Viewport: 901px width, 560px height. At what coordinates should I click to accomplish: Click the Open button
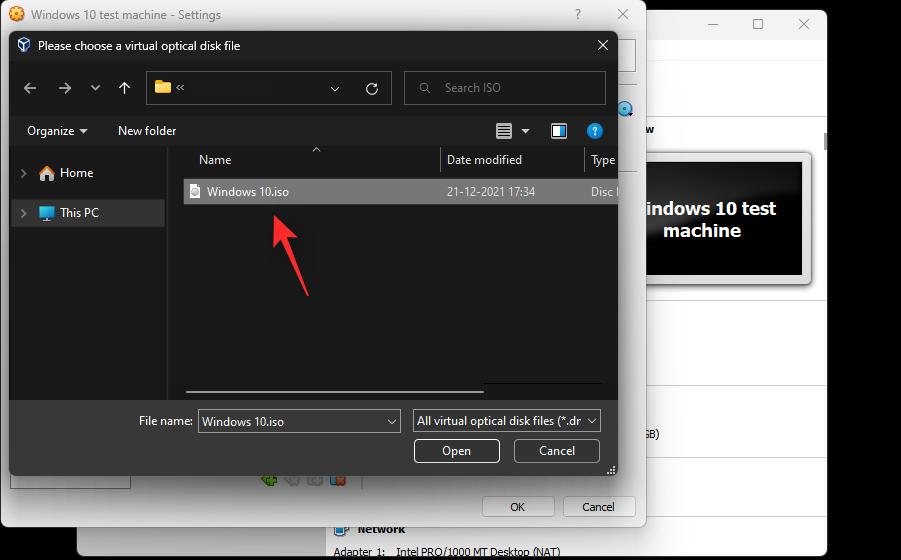456,451
